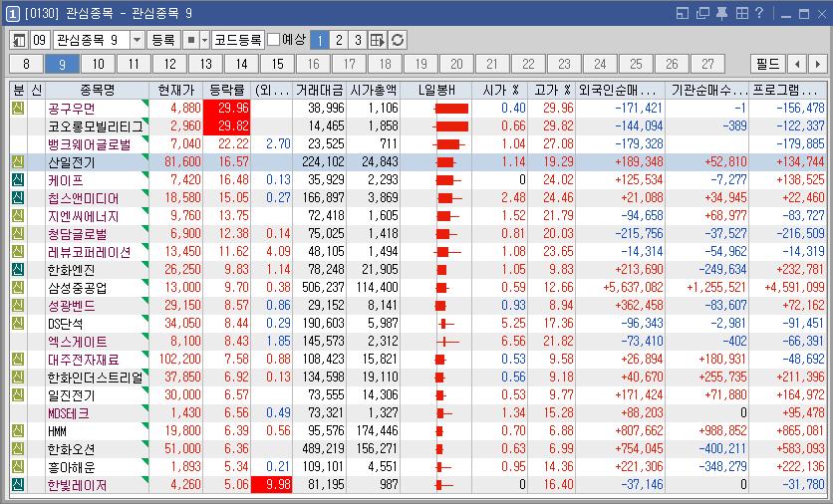Switch to watchlist tab 10
Image resolution: width=833 pixels, height=504 pixels.
click(99, 65)
